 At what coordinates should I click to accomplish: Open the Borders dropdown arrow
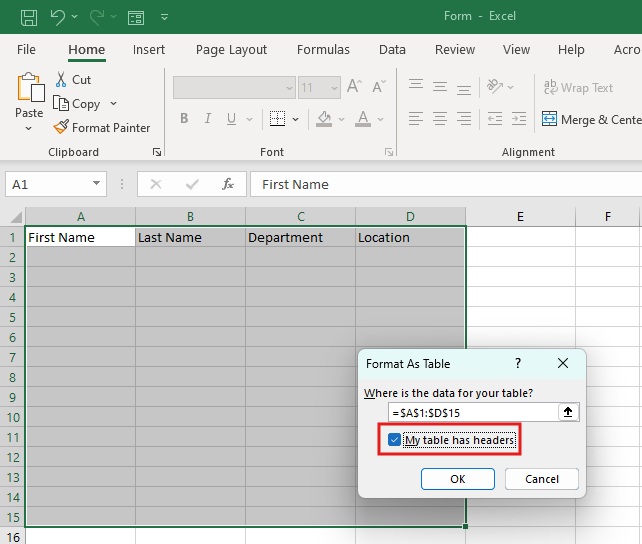click(x=296, y=119)
